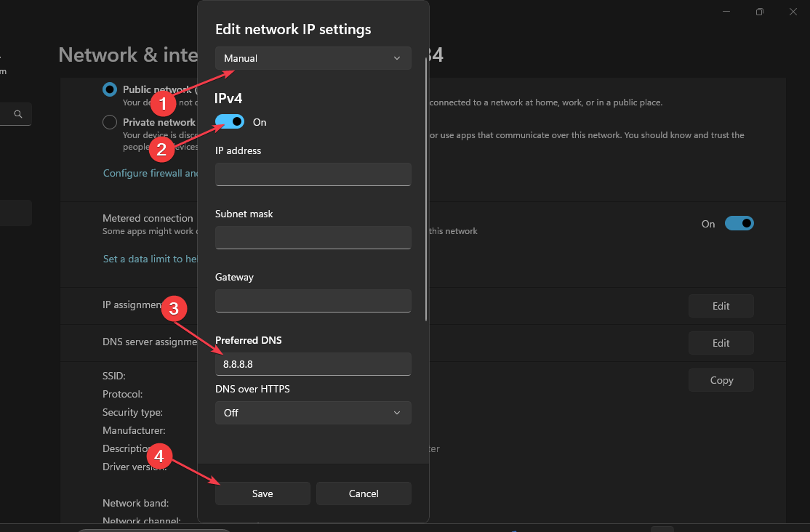Cancel the Edit network IP settings dialog
This screenshot has width=810, height=532.
pyautogui.click(x=364, y=493)
